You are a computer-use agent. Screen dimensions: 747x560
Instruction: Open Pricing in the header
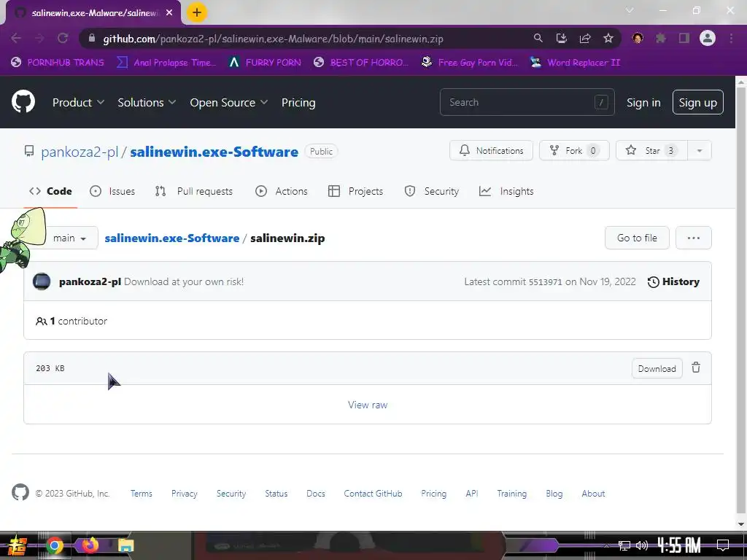(x=298, y=102)
